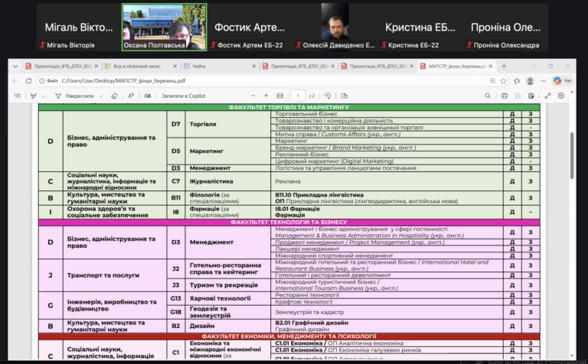588x364 pixels.
Task: Reload the page with the refresh icon
Action: click(29, 80)
